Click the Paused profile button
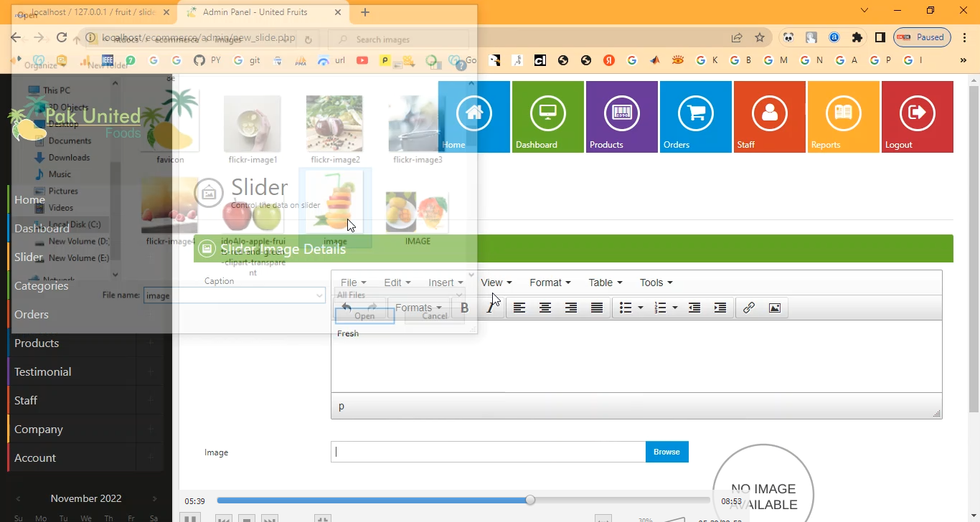The width and height of the screenshot is (980, 522). tap(923, 37)
